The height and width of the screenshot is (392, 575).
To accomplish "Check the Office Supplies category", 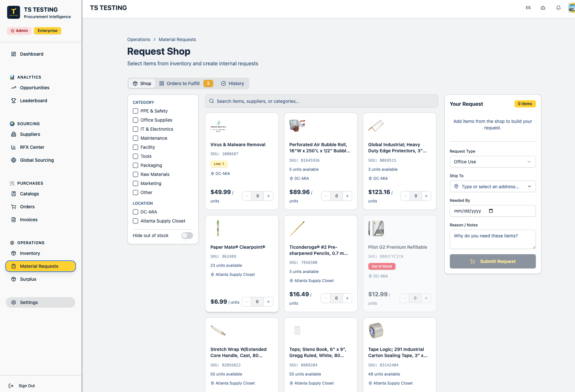I will pos(136,120).
